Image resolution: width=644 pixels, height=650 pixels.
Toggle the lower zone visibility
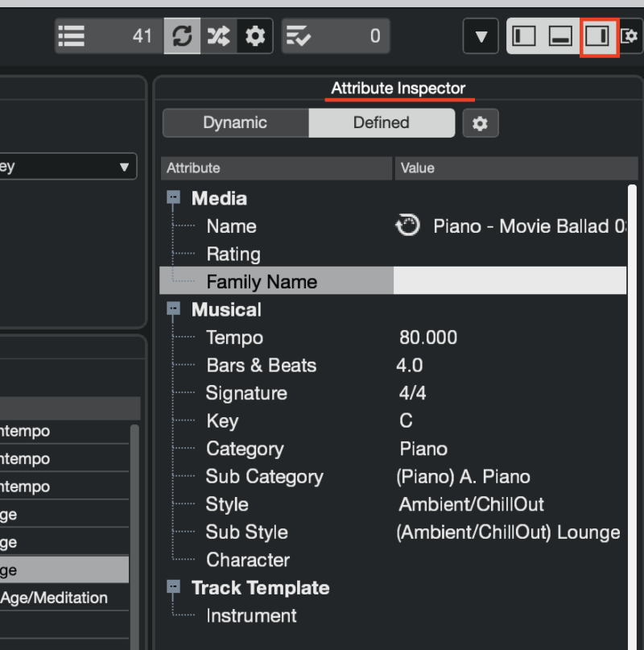click(560, 36)
